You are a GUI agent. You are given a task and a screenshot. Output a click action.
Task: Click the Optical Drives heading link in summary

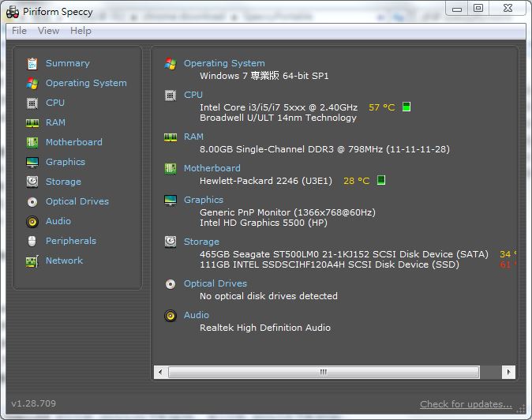pos(215,283)
